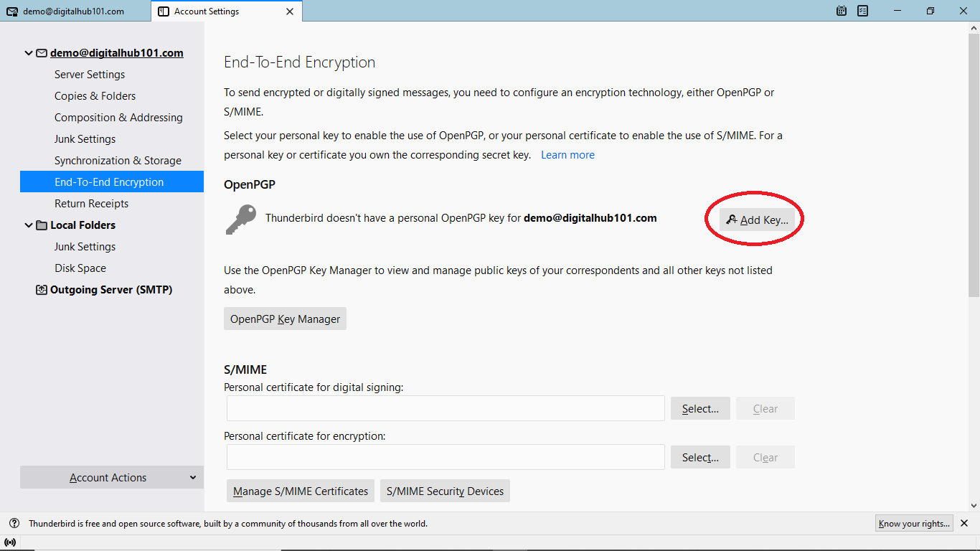The height and width of the screenshot is (551, 980).
Task: Click the End-To-End Encryption heading
Action: 300,62
